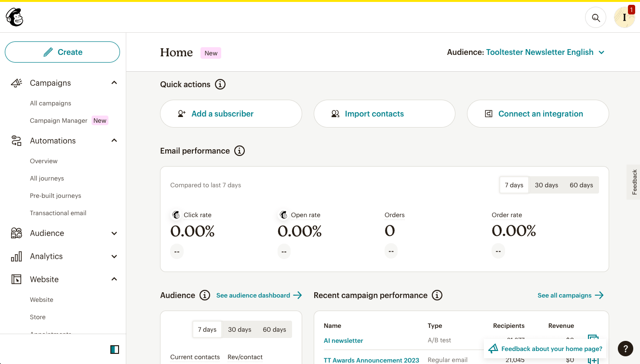Select 7 days in Audience card
Screen dimensions: 640x364
pos(207,329)
